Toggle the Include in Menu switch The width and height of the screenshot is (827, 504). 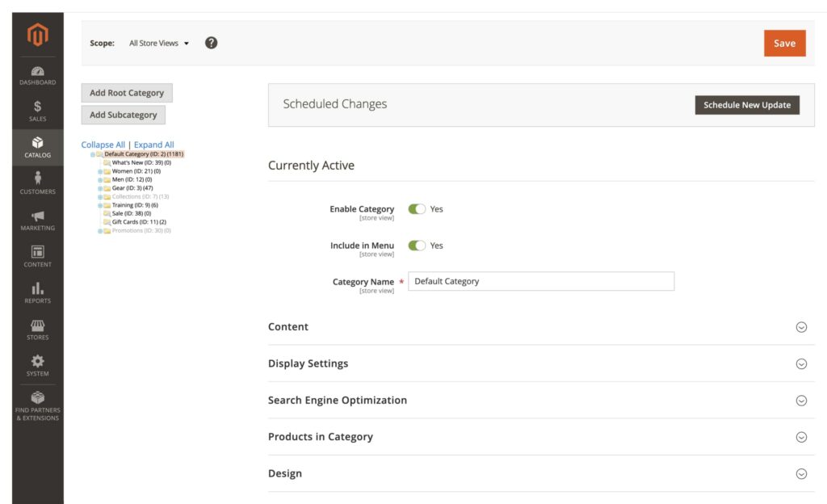pyautogui.click(x=417, y=246)
